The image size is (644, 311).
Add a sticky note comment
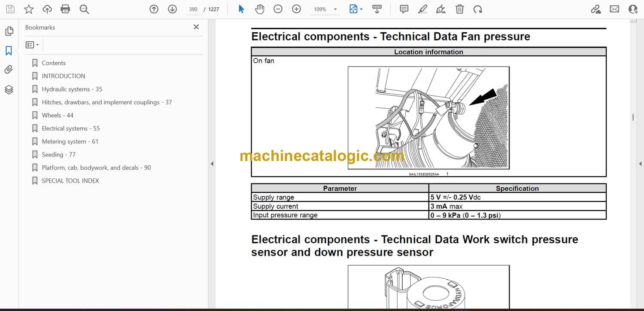click(x=404, y=9)
